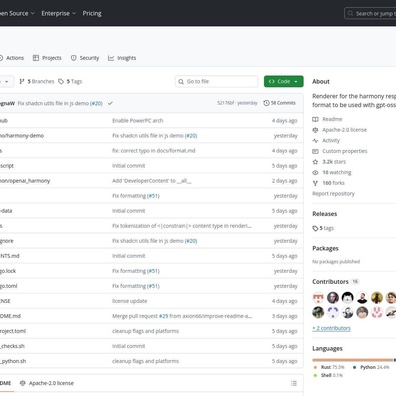Open the project.toml file
This screenshot has width=396, height=396.
point(13,331)
